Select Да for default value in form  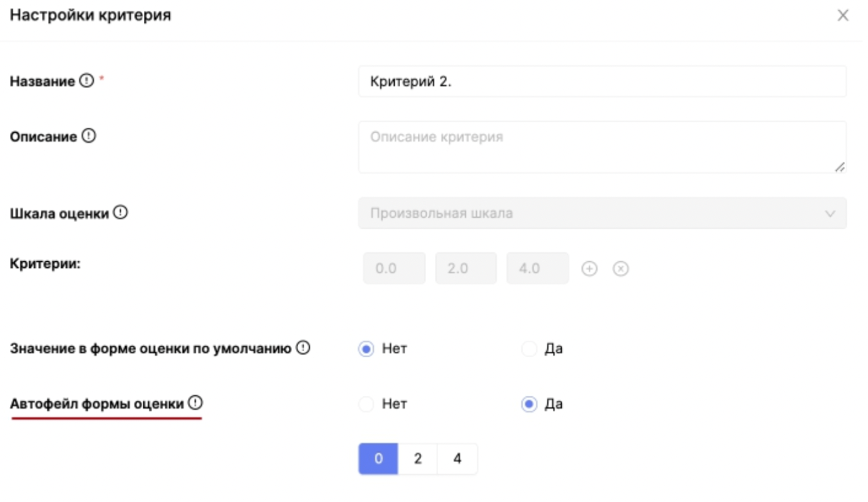tap(529, 350)
